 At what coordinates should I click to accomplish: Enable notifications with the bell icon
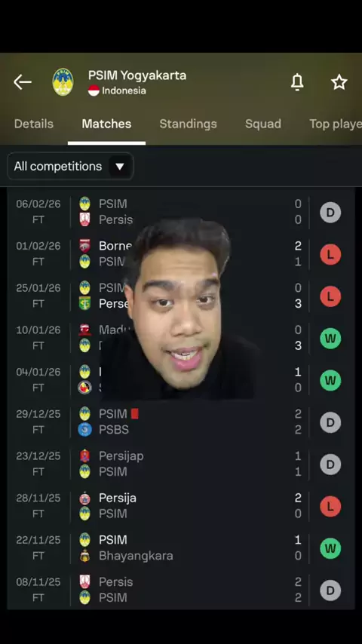coord(297,82)
